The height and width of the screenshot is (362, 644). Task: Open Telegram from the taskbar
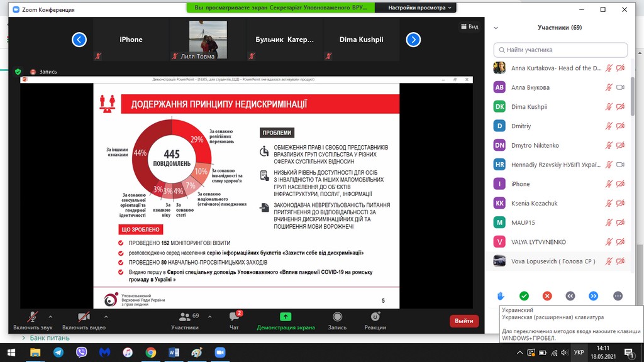58,353
